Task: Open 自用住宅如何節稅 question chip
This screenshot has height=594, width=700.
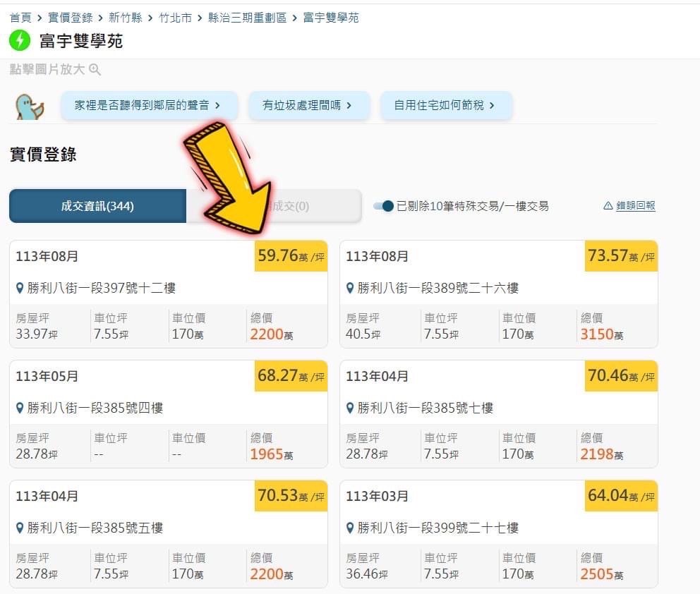Action: tap(446, 105)
